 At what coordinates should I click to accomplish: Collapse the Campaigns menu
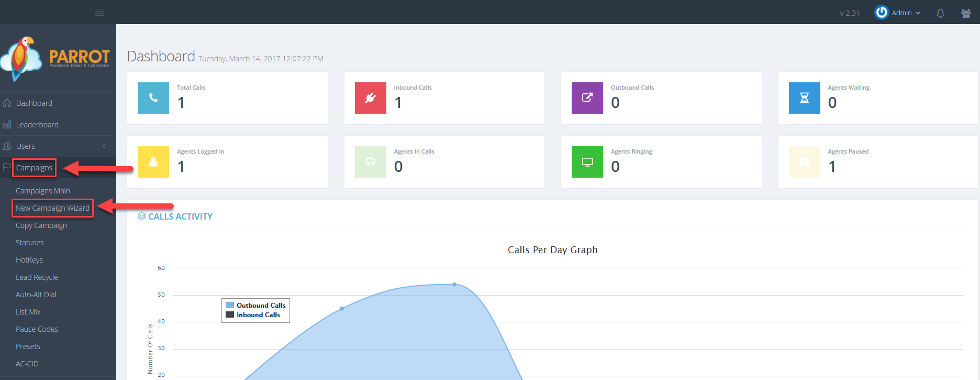(x=34, y=168)
